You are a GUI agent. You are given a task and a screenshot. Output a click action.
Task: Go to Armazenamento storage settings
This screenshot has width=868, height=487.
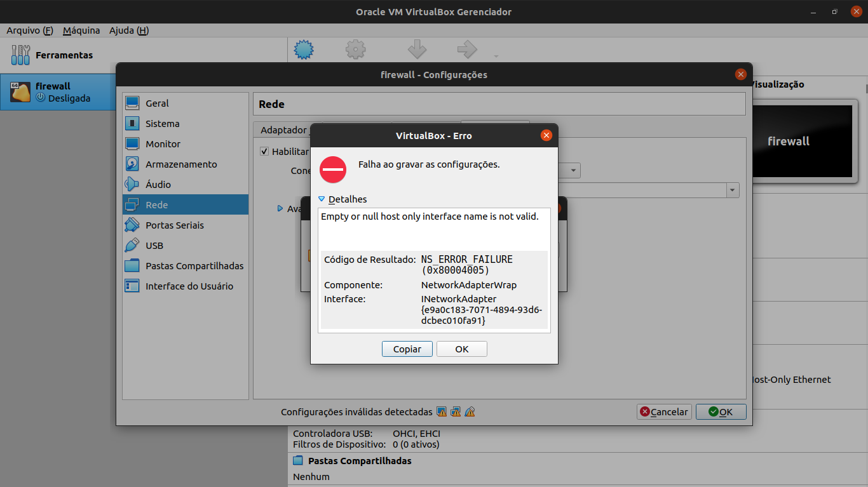click(x=186, y=164)
